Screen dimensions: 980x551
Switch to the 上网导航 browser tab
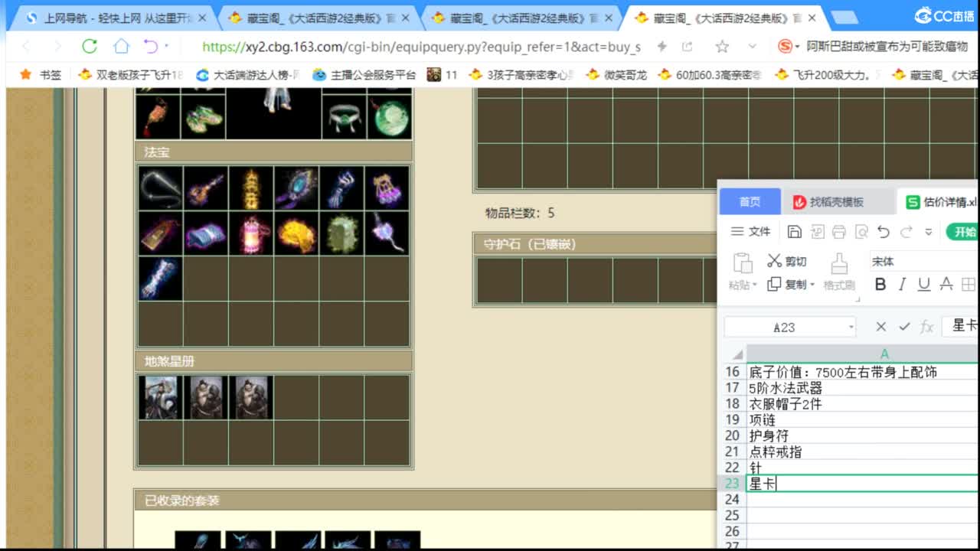115,18
